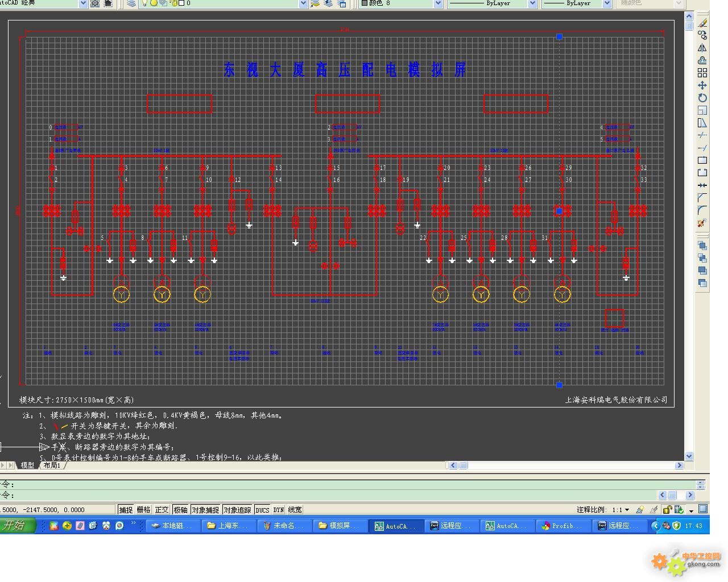
Task: Open the 上海东... folder taskbar button
Action: [x=230, y=526]
